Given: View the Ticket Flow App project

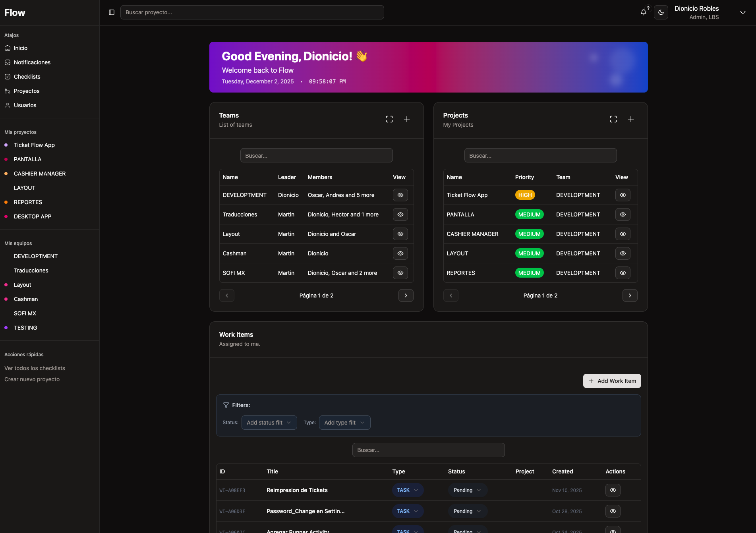Looking at the screenshot, I should tap(623, 195).
